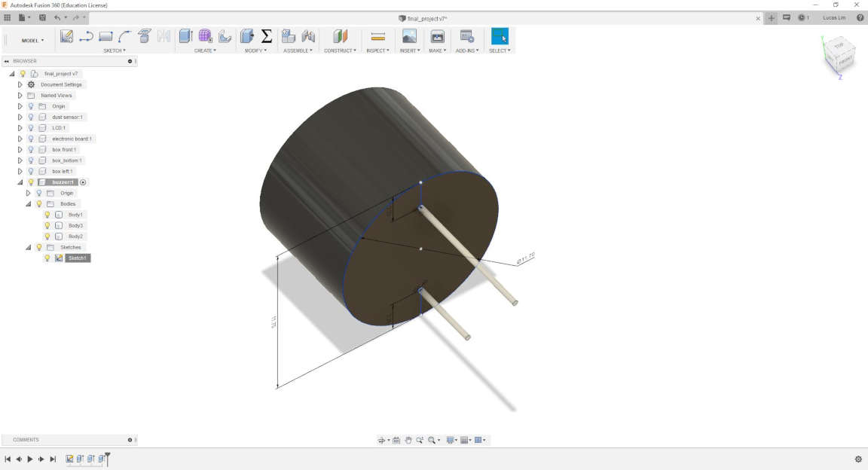
Task: Click the Insert image icon
Action: [x=409, y=37]
